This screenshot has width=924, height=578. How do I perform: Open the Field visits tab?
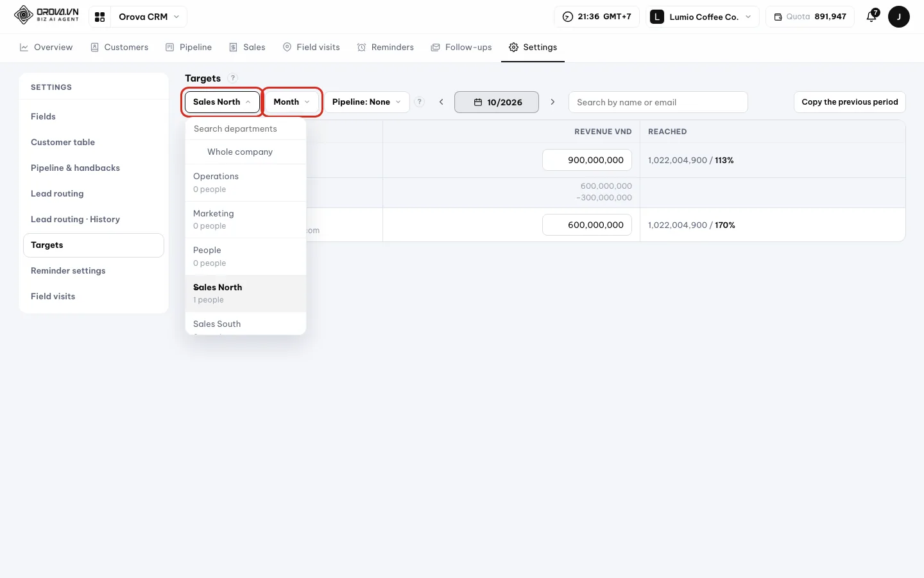312,48
